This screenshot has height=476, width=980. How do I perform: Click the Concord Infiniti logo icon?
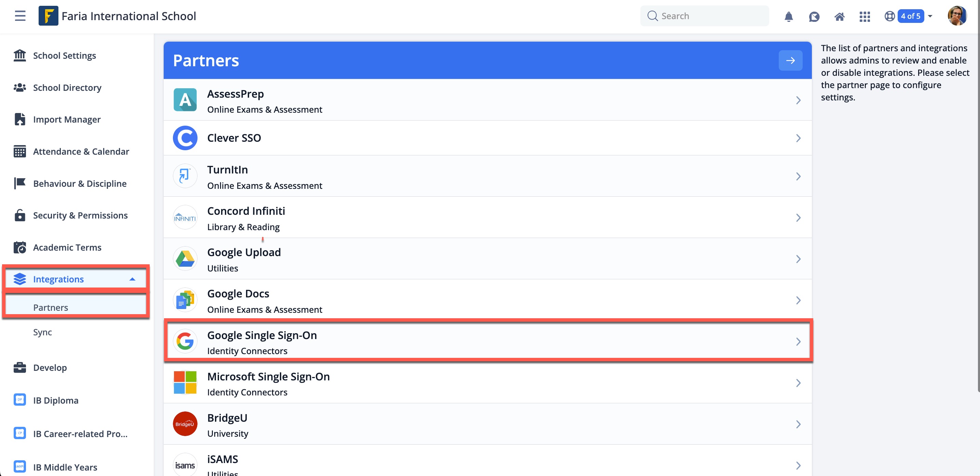(185, 218)
